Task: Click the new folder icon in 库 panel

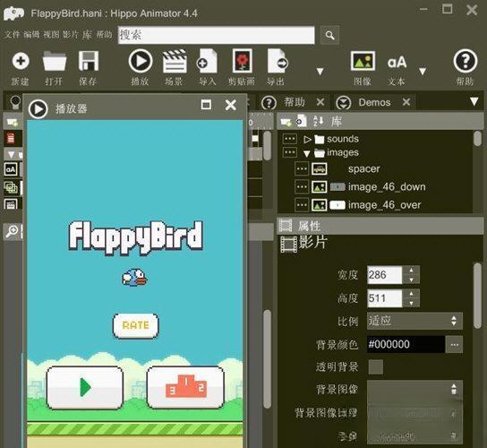Action: tap(286, 122)
